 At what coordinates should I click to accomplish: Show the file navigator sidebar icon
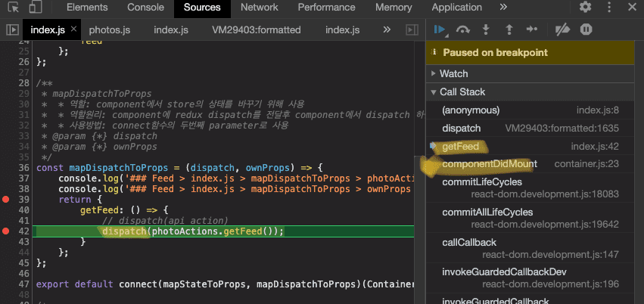pyautogui.click(x=12, y=30)
